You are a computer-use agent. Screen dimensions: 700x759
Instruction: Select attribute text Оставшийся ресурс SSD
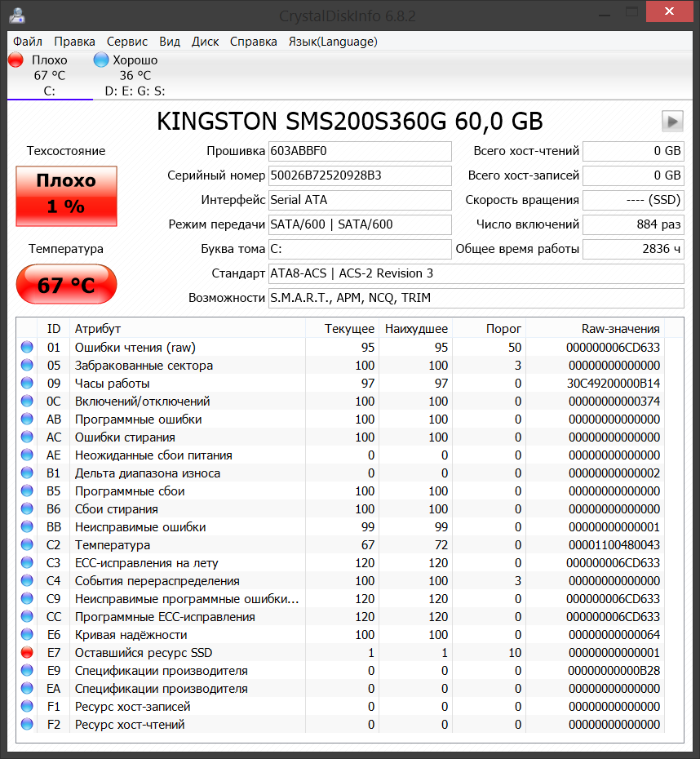(144, 653)
